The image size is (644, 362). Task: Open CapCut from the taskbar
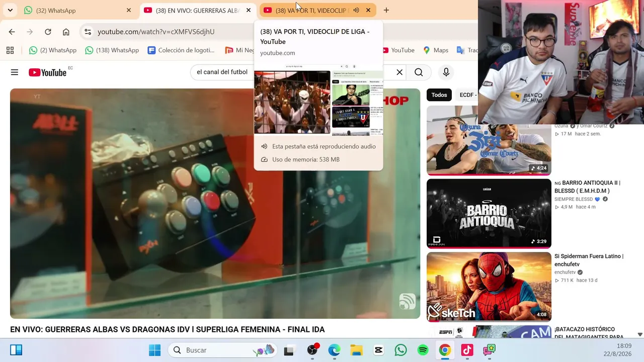point(378,350)
